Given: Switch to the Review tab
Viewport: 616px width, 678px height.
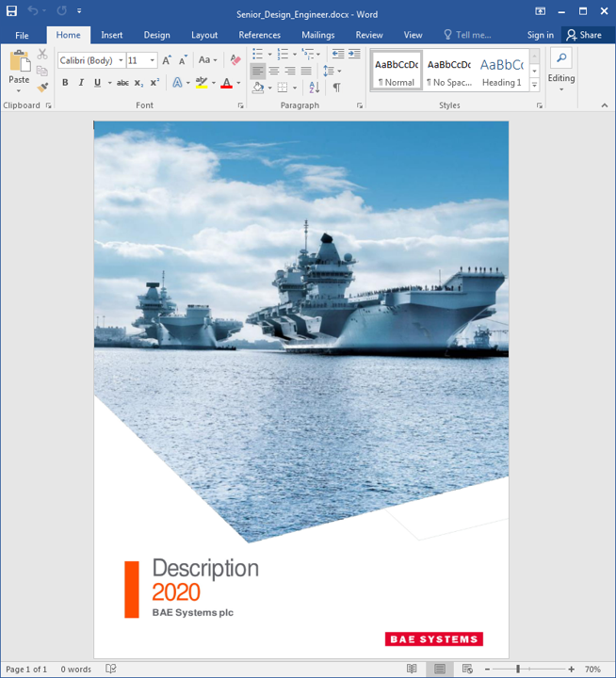Looking at the screenshot, I should tap(369, 35).
